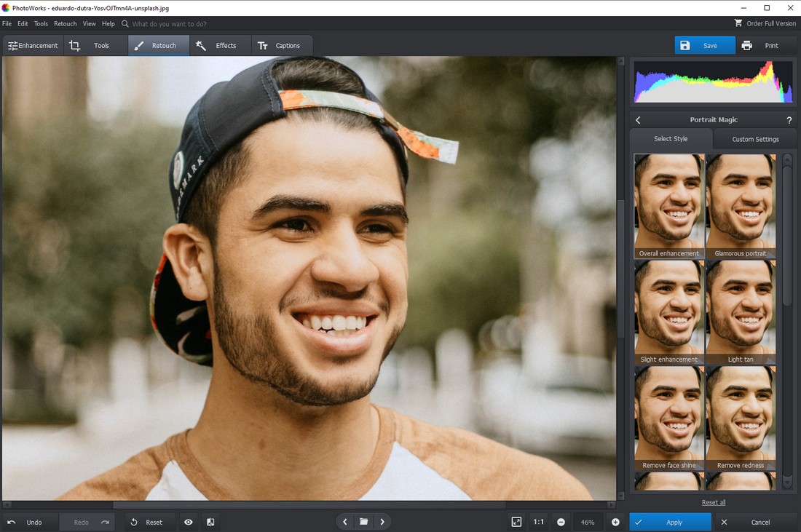The image size is (801, 532).
Task: Go to the next photo arrow
Action: (x=382, y=522)
